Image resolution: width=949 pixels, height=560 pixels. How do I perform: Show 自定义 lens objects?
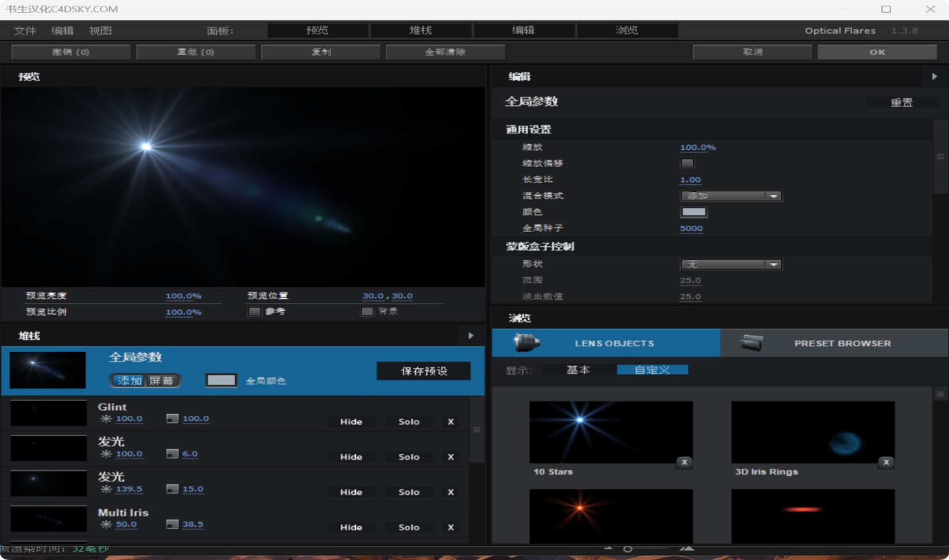(652, 370)
